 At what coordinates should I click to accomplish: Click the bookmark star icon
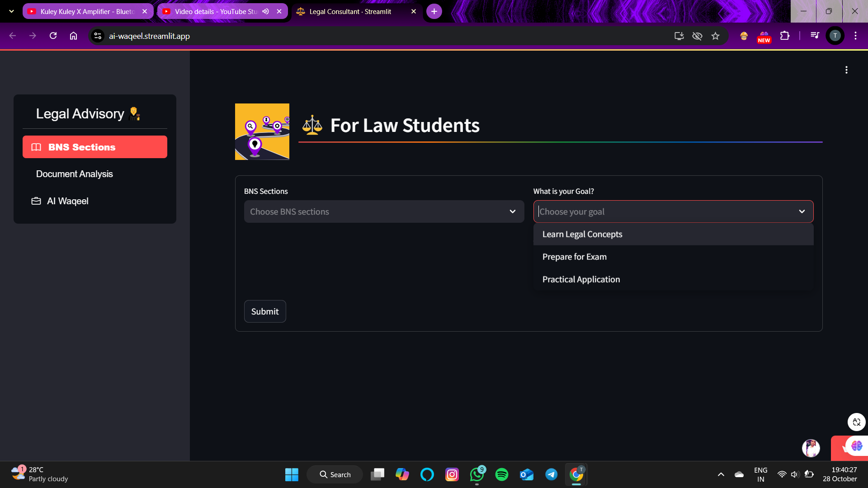715,36
